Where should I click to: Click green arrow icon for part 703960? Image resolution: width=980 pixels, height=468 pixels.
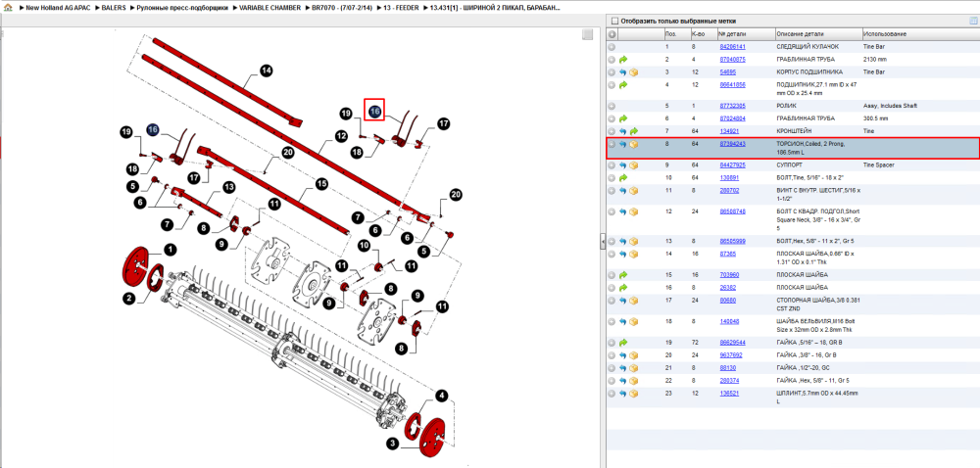tap(623, 275)
